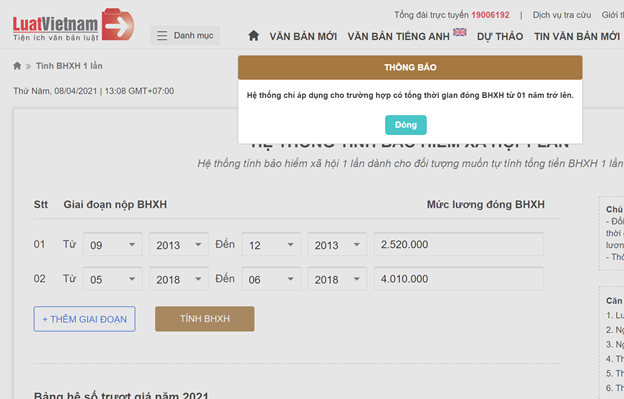Open row 02 end year dropdown 2018
624x399 pixels.
(x=337, y=279)
